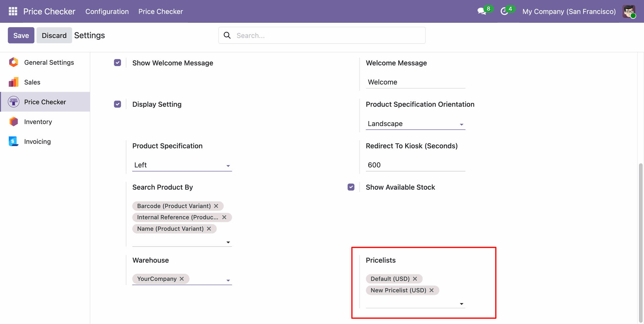Viewport: 644px width, 324px height.
Task: Remove the New Pricelist (USD) tag
Action: [x=432, y=290]
